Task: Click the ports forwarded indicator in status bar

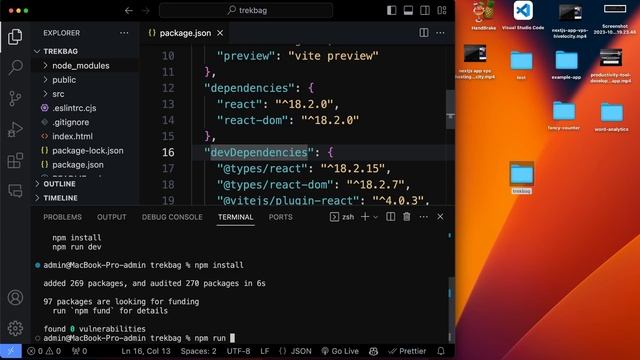Action: [x=79, y=351]
